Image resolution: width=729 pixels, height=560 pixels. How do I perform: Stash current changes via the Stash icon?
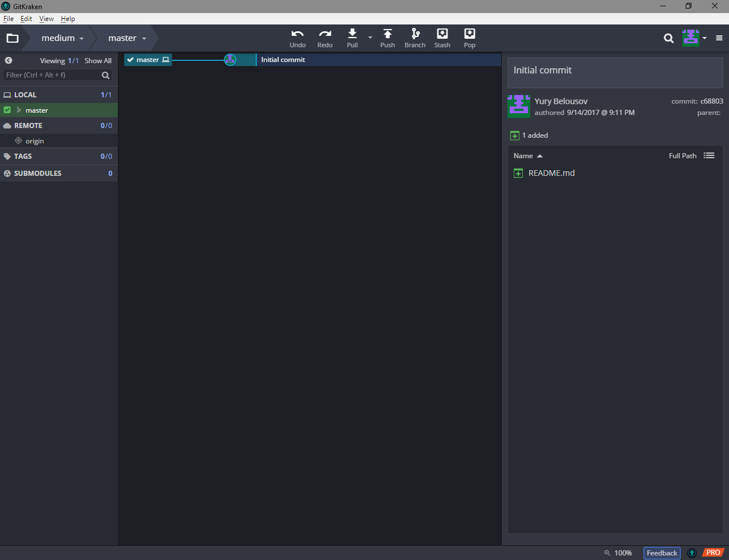pyautogui.click(x=442, y=38)
